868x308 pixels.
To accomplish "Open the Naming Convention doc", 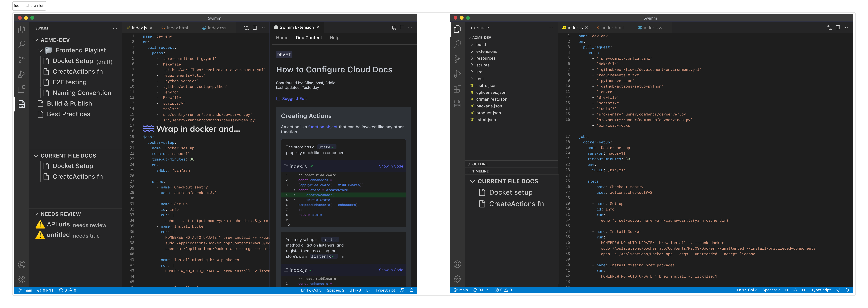I will [82, 93].
